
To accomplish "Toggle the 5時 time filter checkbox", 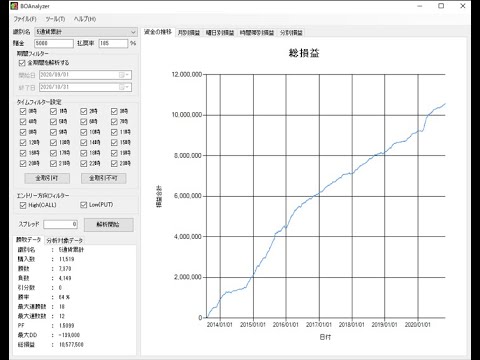I will [53, 122].
